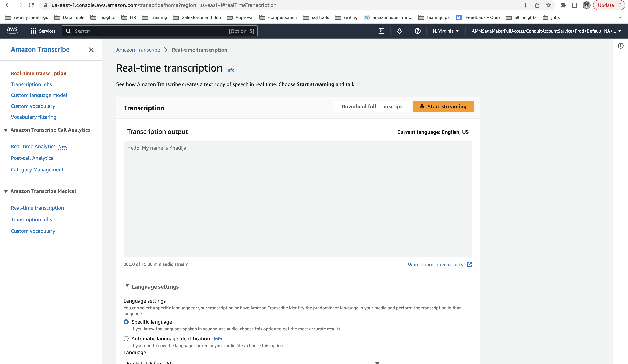Select Transcription jobs in the sidebar
Viewport: 628px width, 364px height.
tap(31, 84)
